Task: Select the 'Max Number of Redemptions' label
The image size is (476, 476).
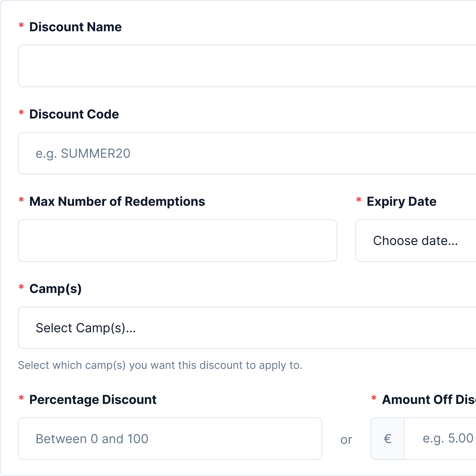Action: 117,202
